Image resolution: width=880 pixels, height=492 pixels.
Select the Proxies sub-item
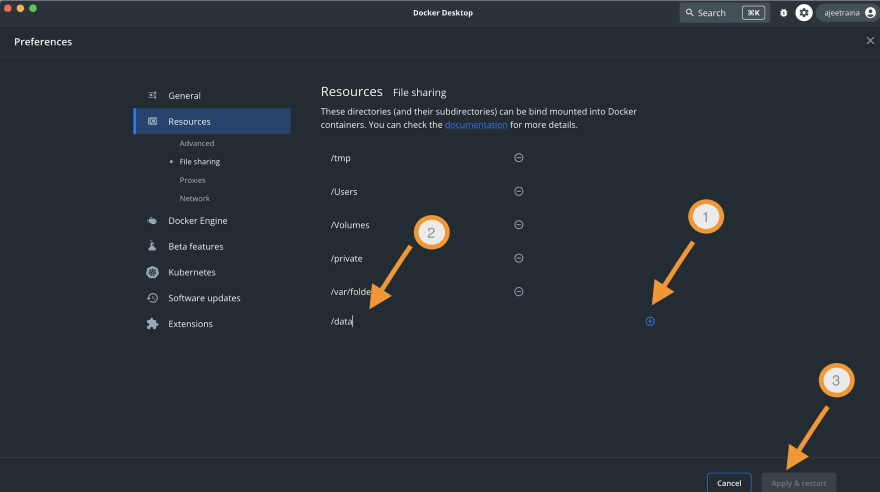click(192, 180)
